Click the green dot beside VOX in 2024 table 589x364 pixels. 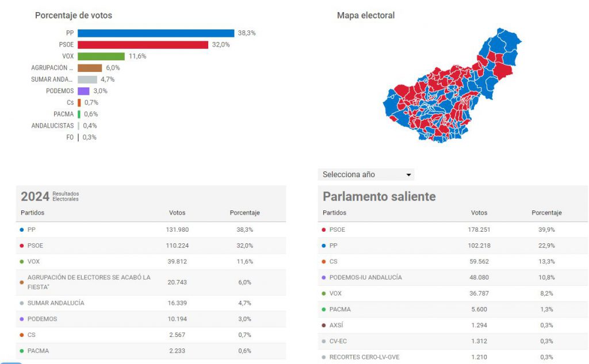pos(22,262)
